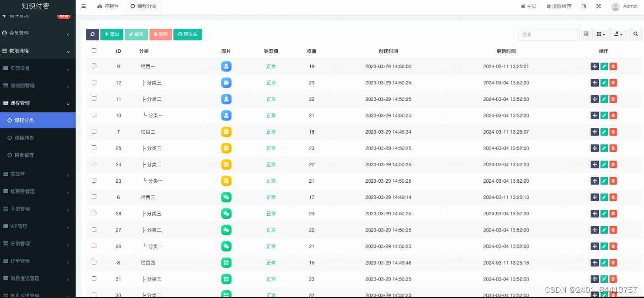The height and width of the screenshot is (298, 644).
Task: Click the refresh icon in the toolbar
Action: click(x=92, y=34)
